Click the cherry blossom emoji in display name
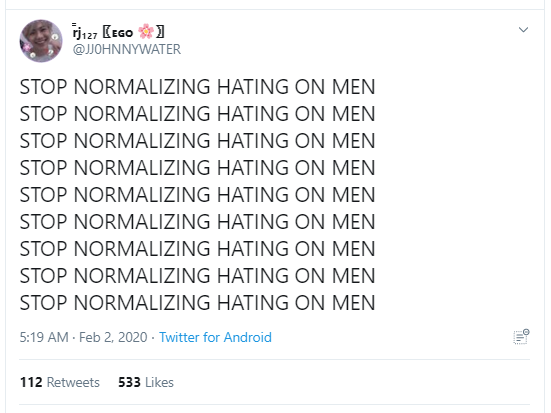Viewport: 551px width, 413px height. pyautogui.click(x=146, y=32)
